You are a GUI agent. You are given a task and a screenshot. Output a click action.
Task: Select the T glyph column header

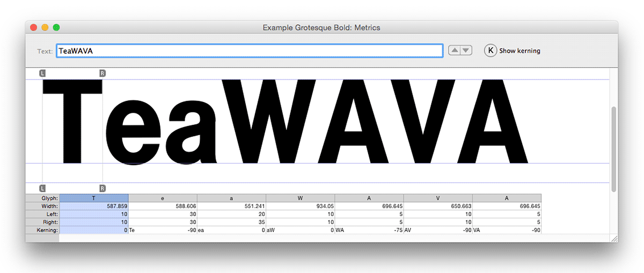click(x=94, y=198)
